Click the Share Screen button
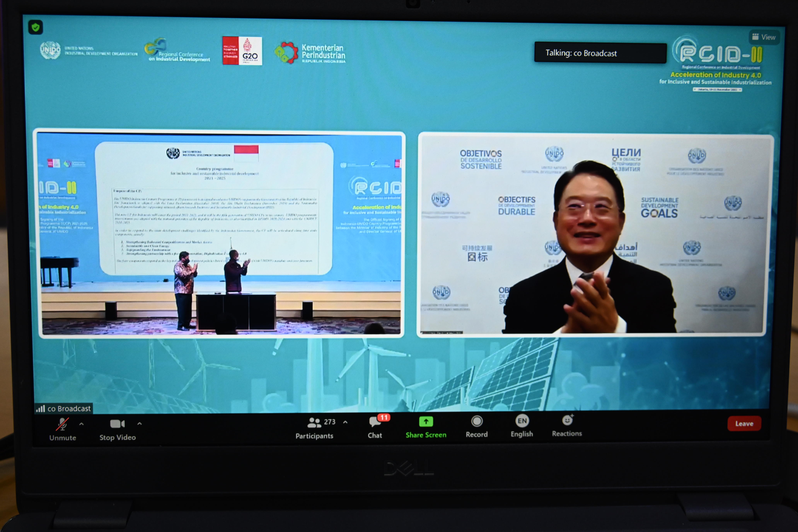 pyautogui.click(x=426, y=427)
